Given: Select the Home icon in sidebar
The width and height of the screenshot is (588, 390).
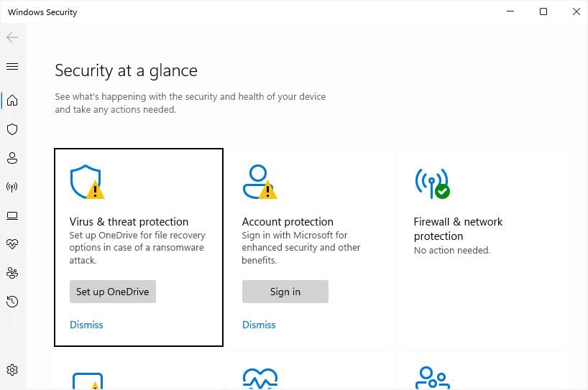Looking at the screenshot, I should (12, 101).
